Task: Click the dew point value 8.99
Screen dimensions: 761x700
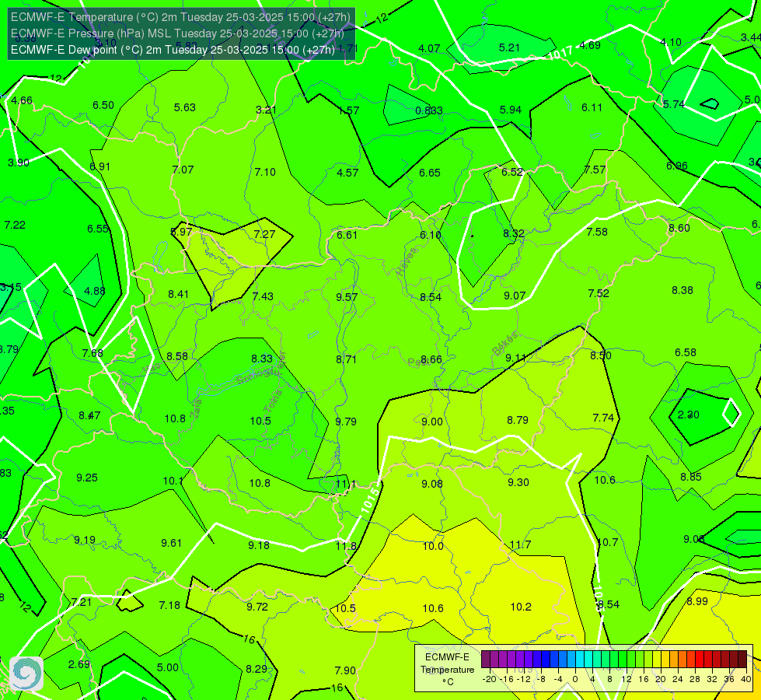Action: coord(697,601)
